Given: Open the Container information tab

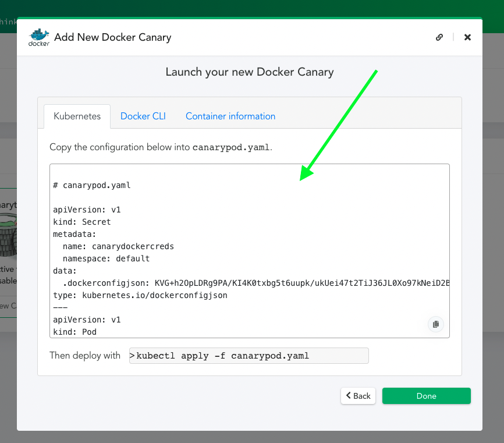Looking at the screenshot, I should [230, 116].
